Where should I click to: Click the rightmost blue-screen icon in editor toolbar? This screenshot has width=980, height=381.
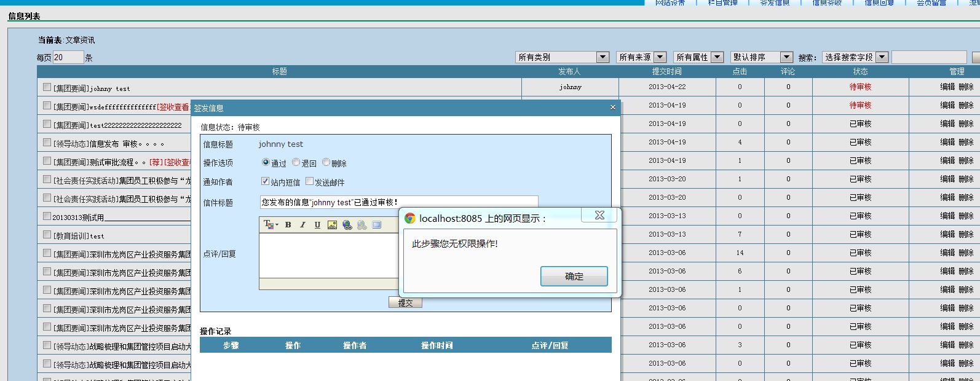(377, 225)
